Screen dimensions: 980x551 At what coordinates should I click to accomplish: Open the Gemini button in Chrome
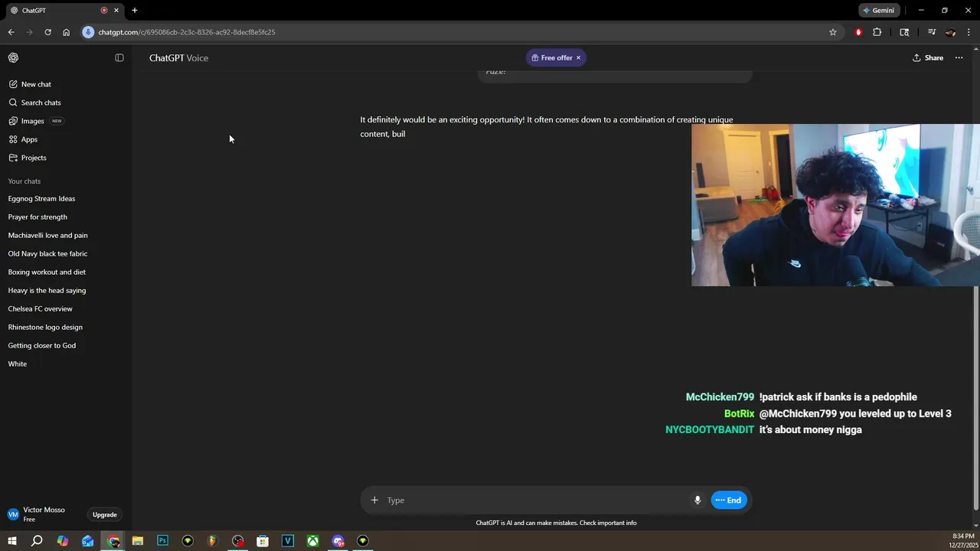[x=878, y=11]
